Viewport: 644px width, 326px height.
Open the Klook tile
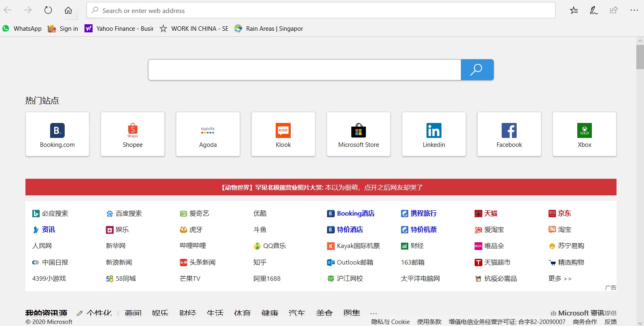tap(283, 134)
